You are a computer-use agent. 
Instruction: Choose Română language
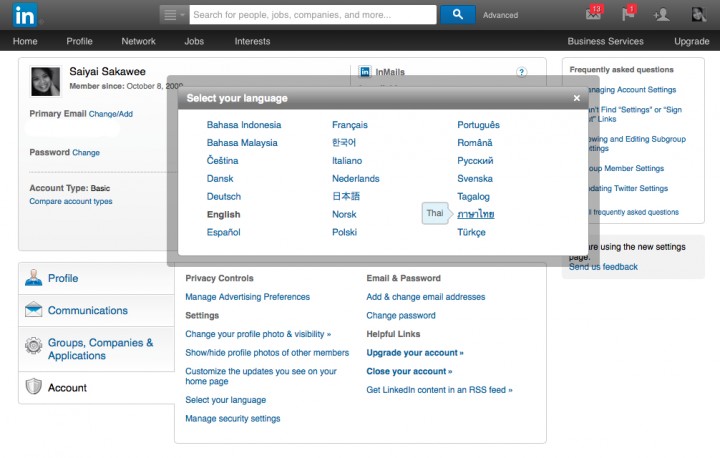[x=474, y=143]
